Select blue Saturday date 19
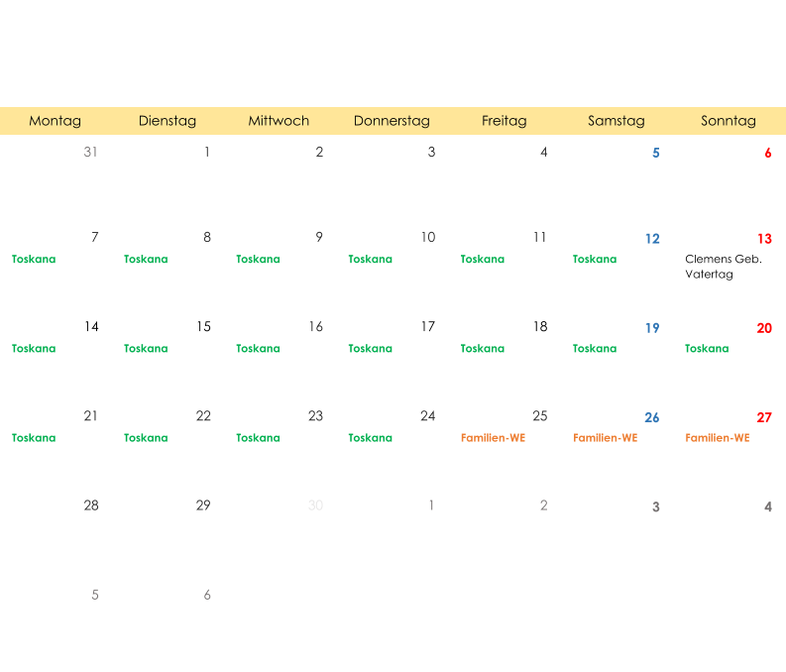The width and height of the screenshot is (786, 672). point(652,328)
